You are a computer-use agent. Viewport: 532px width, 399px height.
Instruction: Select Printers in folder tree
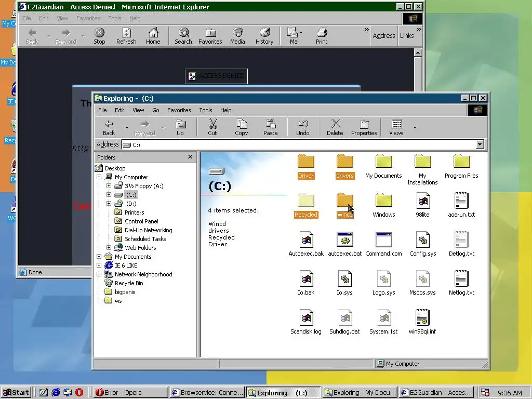[135, 212]
